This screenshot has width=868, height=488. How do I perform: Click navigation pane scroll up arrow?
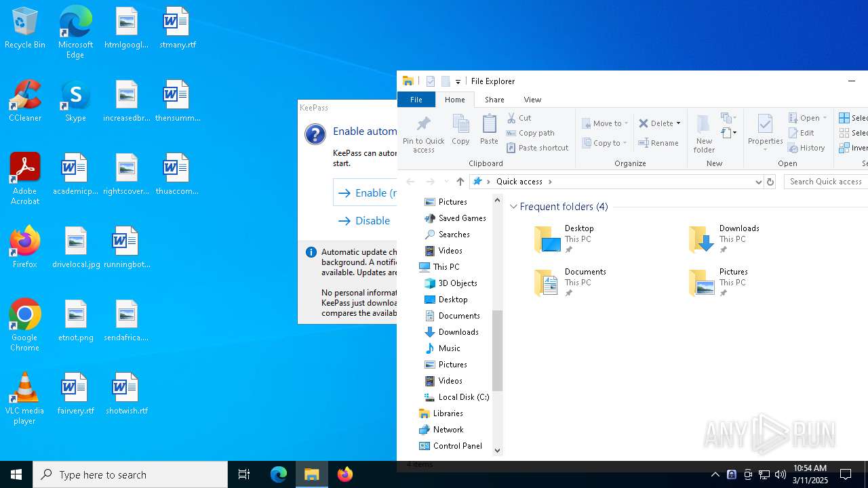click(x=497, y=201)
